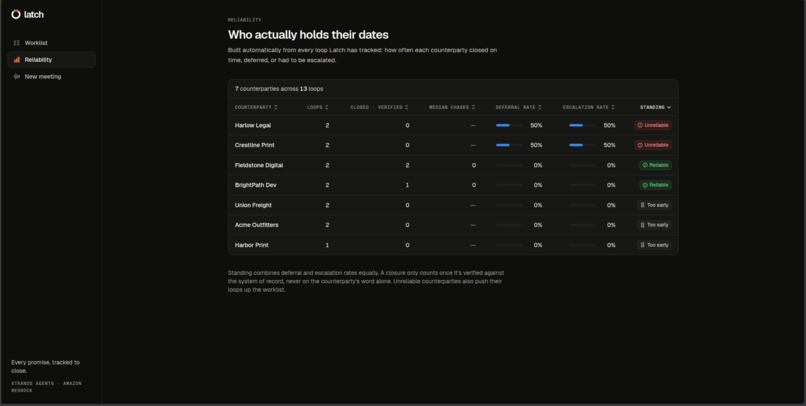Click BrightPath Dev's closed verified count 1
Viewport: 806px width, 406px height.
coord(407,185)
